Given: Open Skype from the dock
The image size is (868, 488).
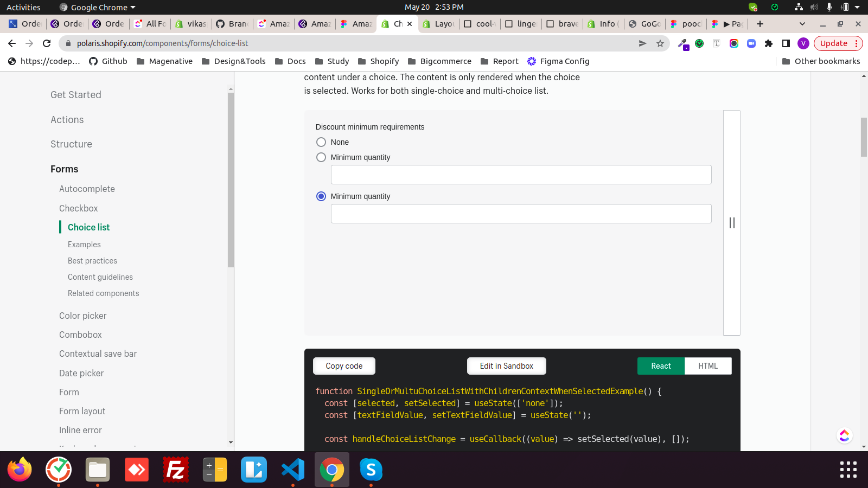Looking at the screenshot, I should coord(371,470).
